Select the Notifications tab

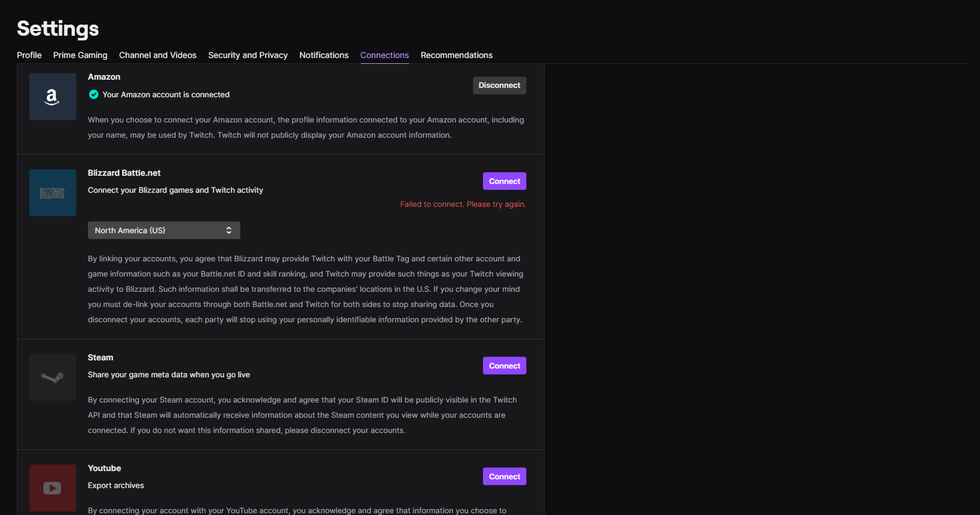tap(324, 55)
